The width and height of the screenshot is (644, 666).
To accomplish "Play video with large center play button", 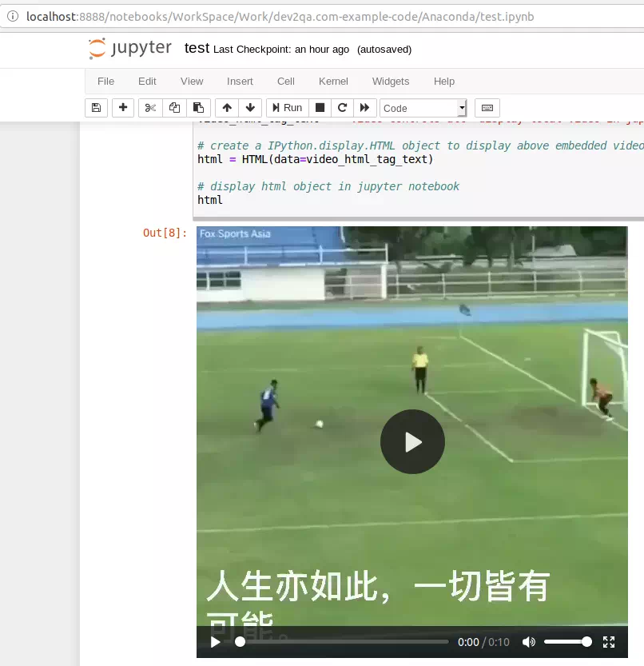I will [412, 441].
